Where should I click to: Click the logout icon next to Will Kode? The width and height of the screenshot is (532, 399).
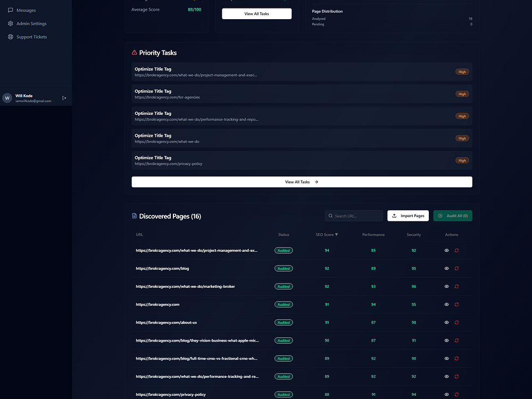tap(64, 98)
